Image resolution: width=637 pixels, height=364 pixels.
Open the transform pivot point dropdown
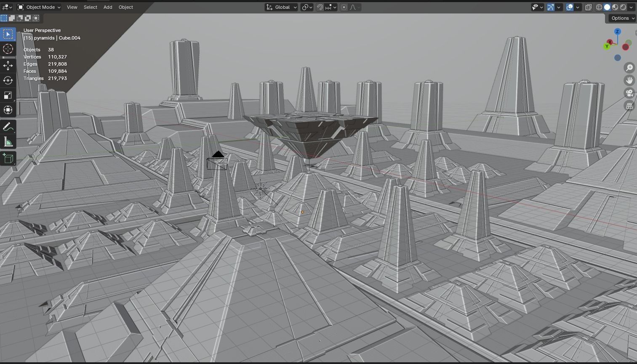(307, 7)
